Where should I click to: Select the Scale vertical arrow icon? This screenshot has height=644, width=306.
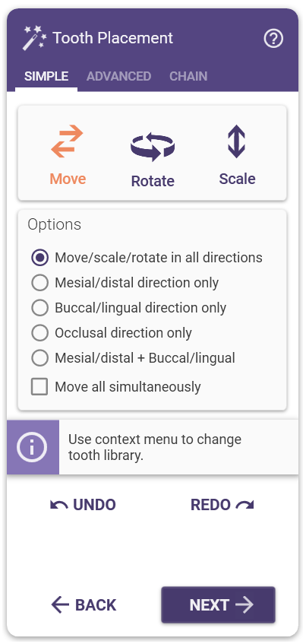coord(237,141)
